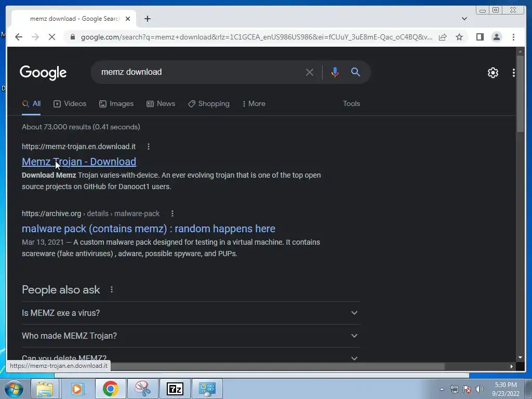Click the Chrome taskbar icon

tap(110, 389)
